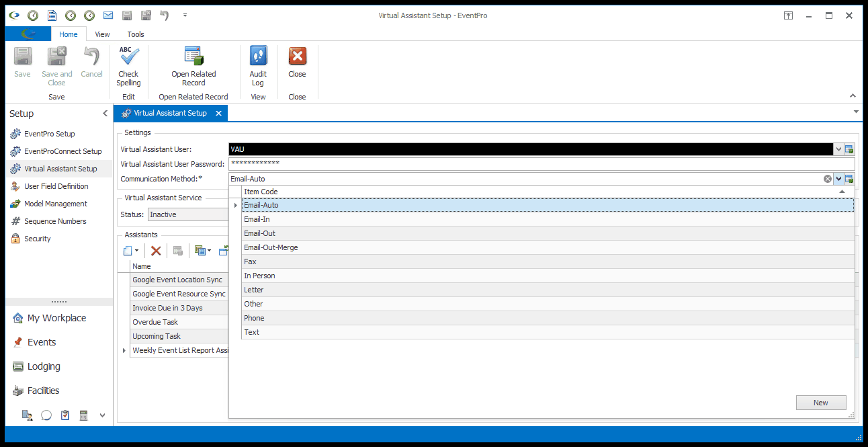This screenshot has width=868, height=447.
Task: Click Save and Close in the ribbon
Action: [56, 66]
